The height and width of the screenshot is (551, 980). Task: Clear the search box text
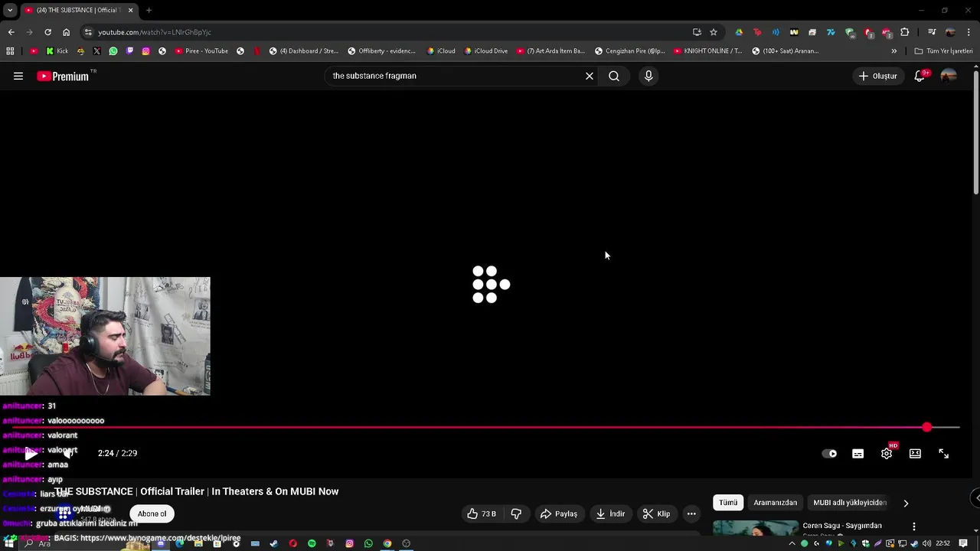[x=590, y=76]
